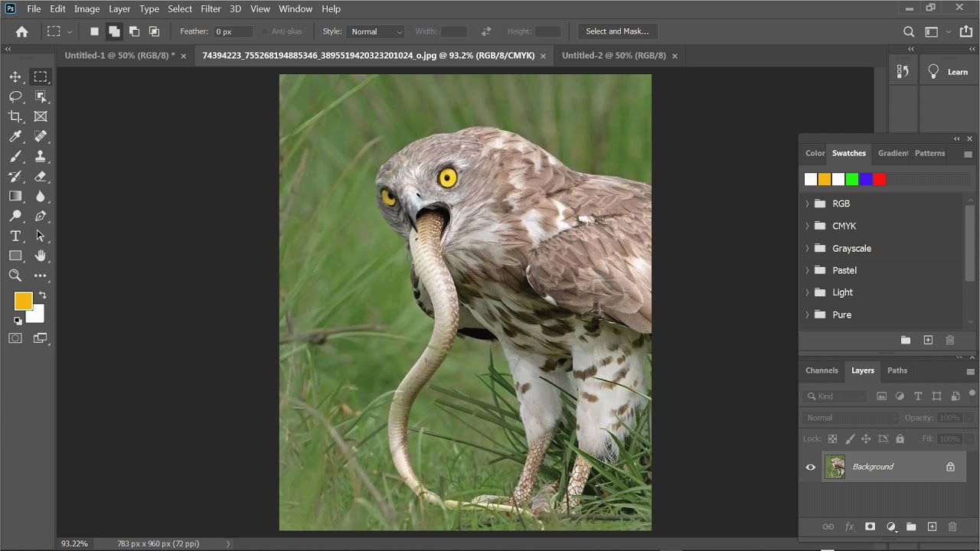This screenshot has height=551, width=980.
Task: Open the Style dropdown
Action: pyautogui.click(x=376, y=31)
